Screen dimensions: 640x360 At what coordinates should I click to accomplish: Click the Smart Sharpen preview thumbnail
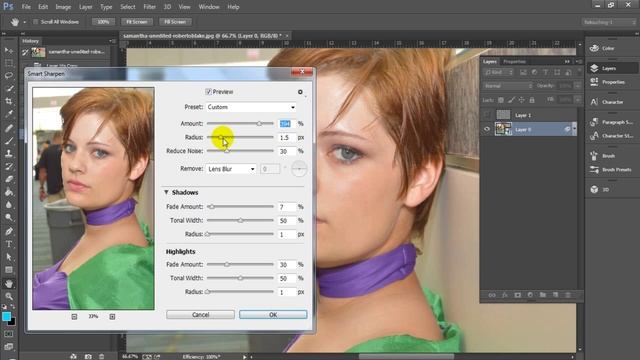93,198
